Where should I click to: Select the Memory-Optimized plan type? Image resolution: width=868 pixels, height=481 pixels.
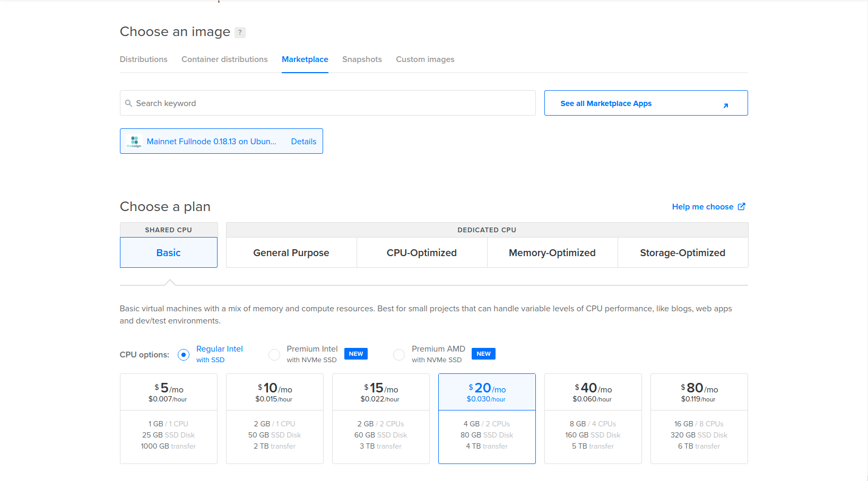[552, 253]
